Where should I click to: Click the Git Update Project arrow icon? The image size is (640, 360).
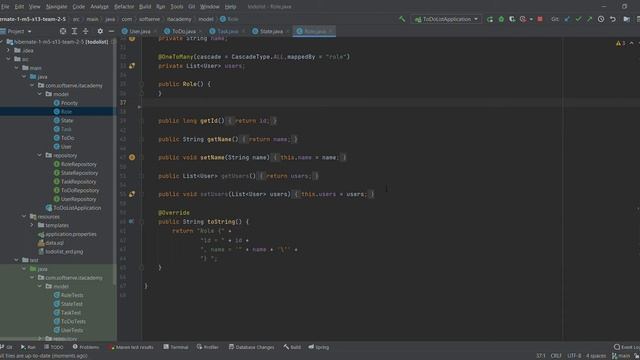click(567, 19)
